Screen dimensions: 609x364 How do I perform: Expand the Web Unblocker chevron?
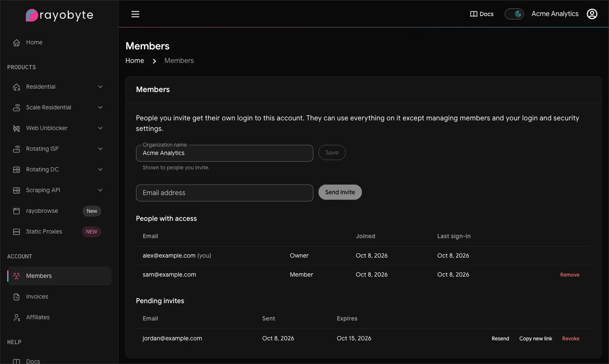pos(100,128)
